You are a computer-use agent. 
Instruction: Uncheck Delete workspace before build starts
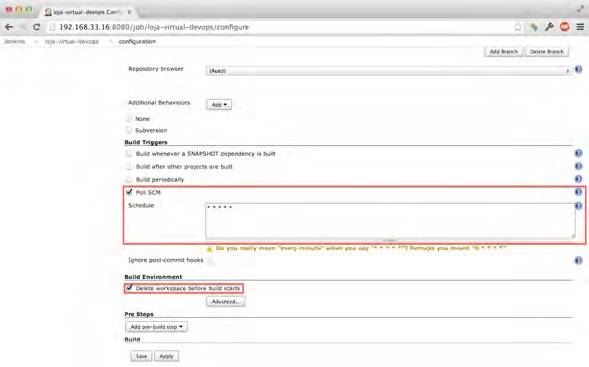(x=129, y=288)
